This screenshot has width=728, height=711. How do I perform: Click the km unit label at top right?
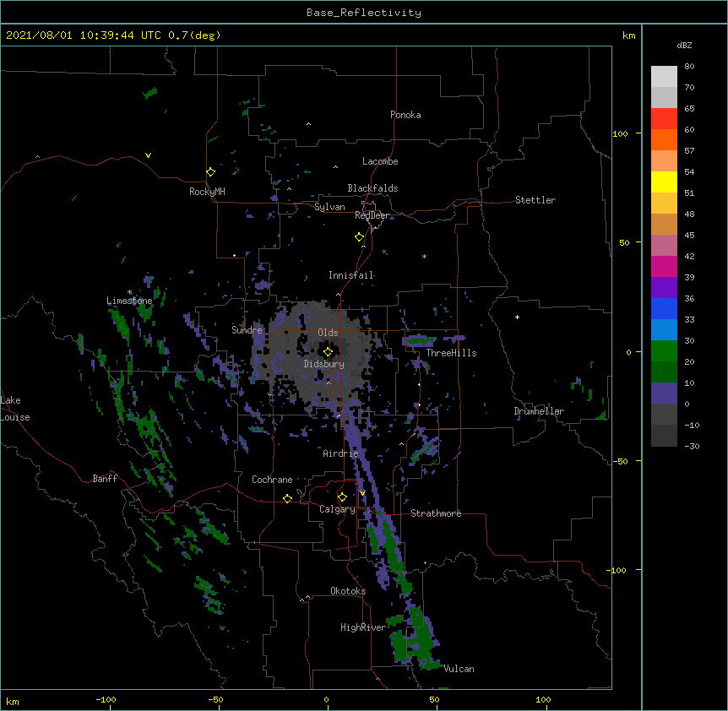tap(629, 35)
